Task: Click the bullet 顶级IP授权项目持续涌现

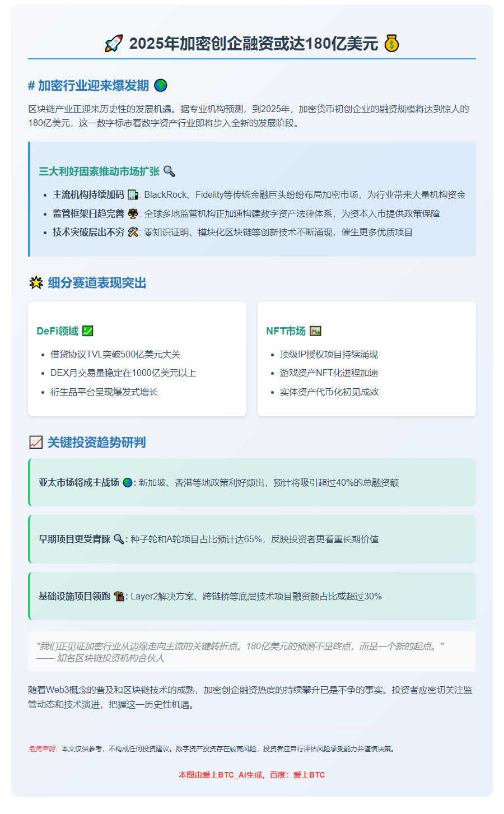Action: click(x=329, y=355)
